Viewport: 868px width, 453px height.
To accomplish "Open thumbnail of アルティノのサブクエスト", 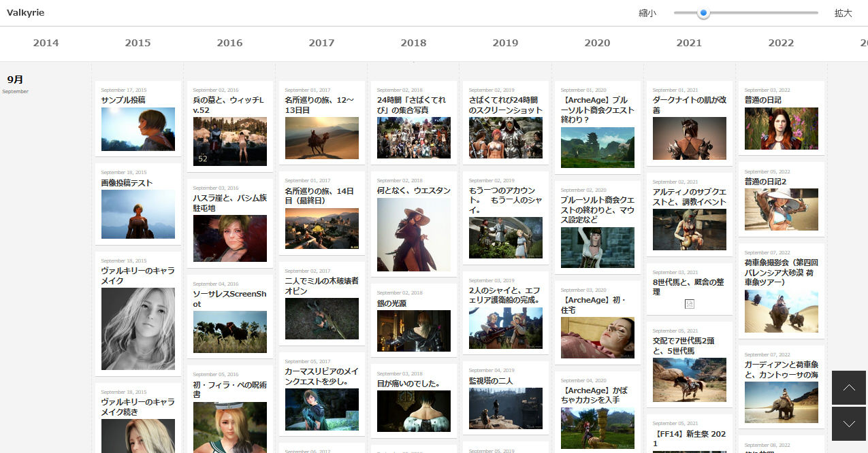I will point(690,230).
